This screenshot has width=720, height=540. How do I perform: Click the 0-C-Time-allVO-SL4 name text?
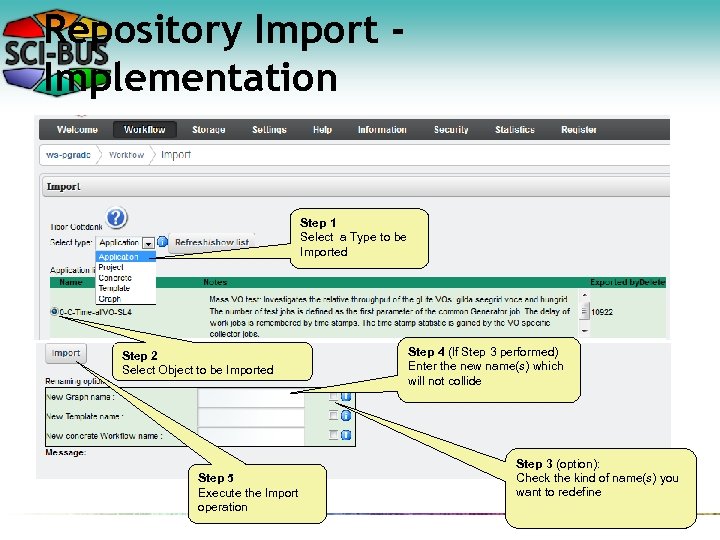[96, 312]
